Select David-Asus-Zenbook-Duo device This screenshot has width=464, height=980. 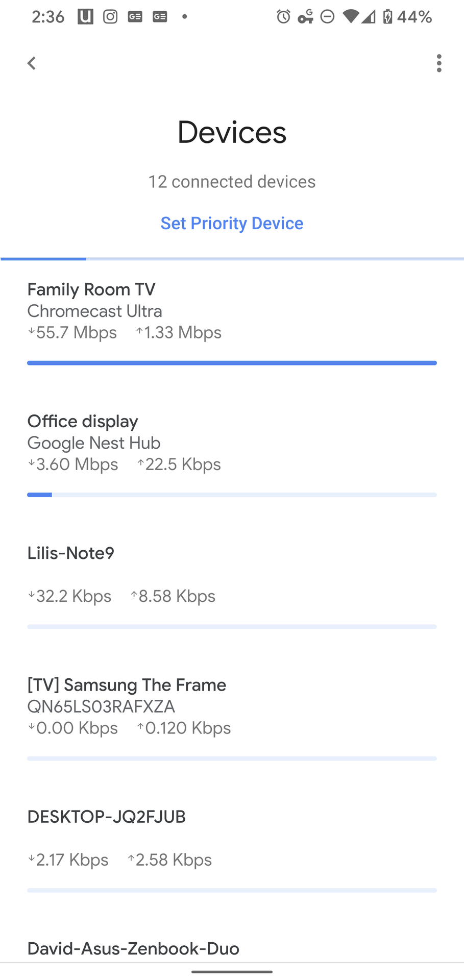pyautogui.click(x=133, y=948)
